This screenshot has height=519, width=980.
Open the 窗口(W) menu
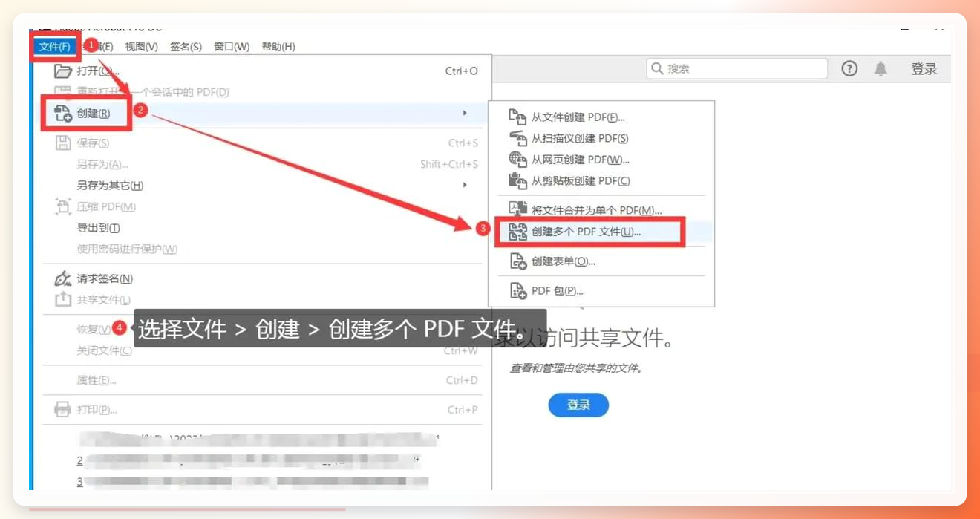point(232,47)
